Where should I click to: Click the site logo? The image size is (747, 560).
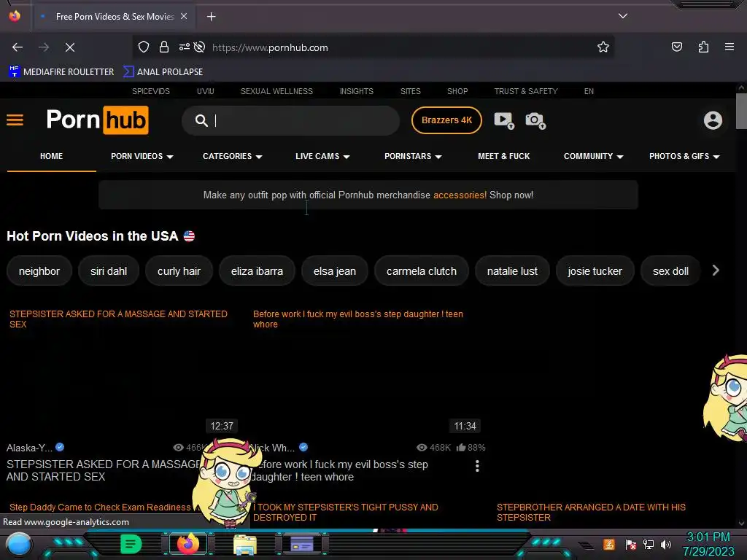[97, 120]
